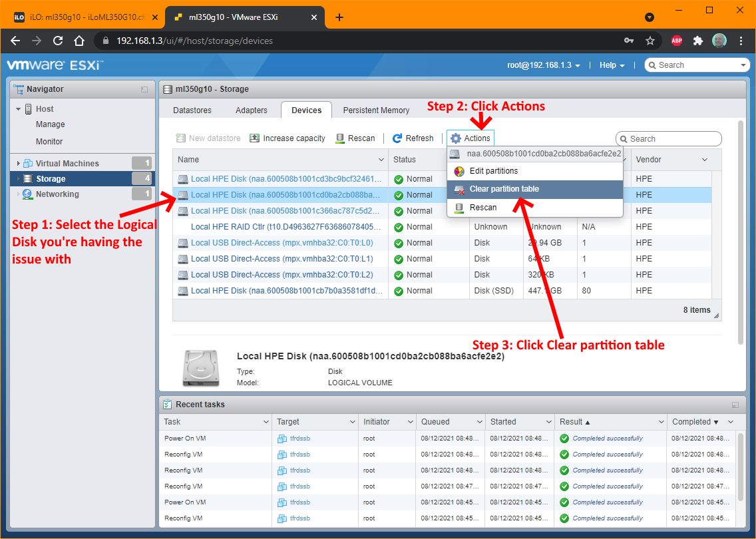
Task: Go to browser home icon
Action: pyautogui.click(x=79, y=41)
